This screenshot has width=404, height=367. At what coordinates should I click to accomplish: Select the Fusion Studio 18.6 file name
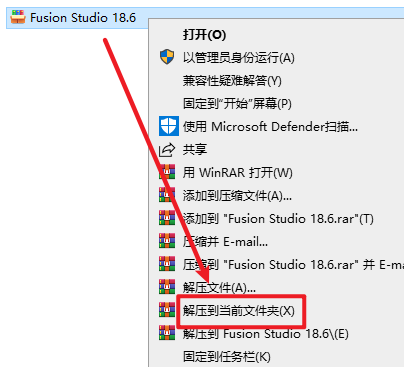[x=83, y=17]
